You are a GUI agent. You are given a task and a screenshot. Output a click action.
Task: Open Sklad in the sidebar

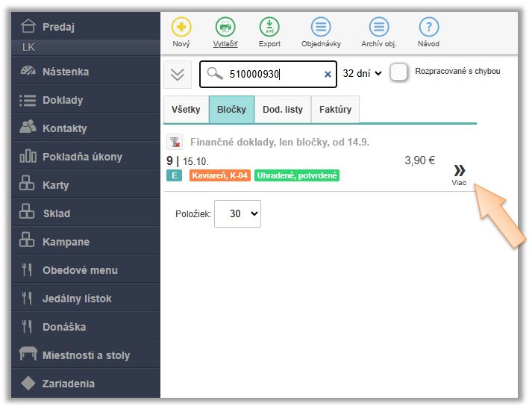57,213
